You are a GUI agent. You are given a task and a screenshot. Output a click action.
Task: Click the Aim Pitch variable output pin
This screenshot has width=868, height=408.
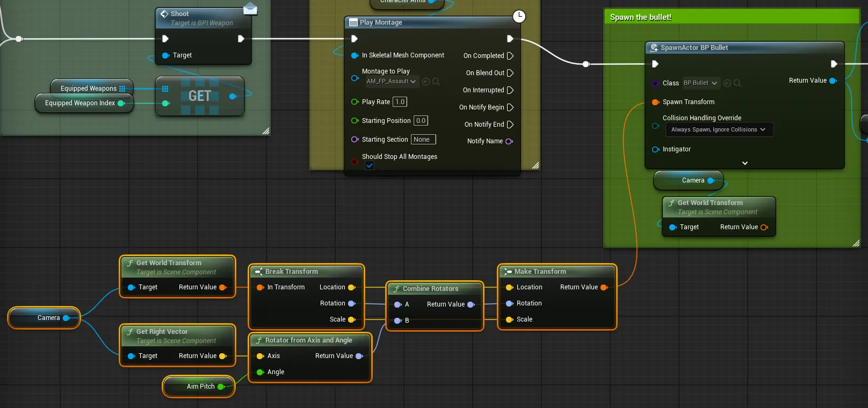tap(221, 387)
